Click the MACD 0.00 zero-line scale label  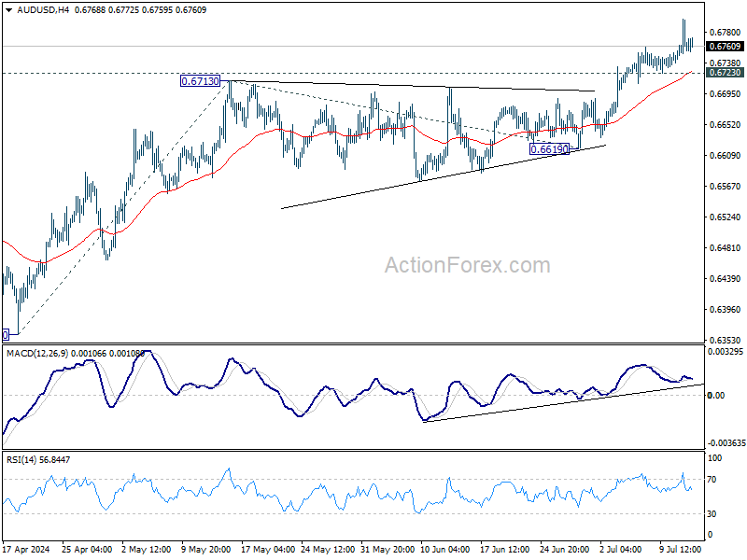716,395
